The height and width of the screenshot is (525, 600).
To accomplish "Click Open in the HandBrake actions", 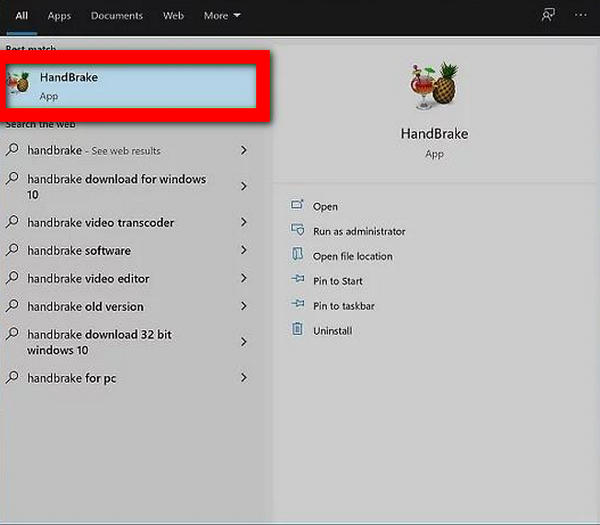I will click(x=325, y=207).
